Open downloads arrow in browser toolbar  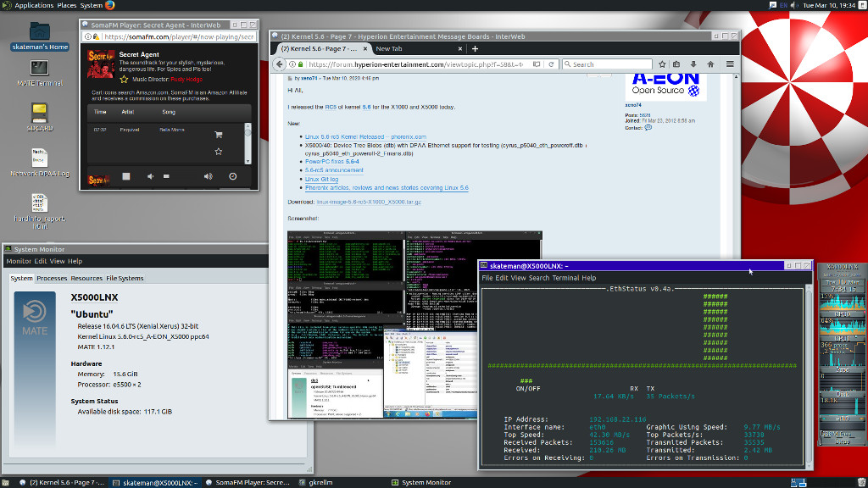693,64
